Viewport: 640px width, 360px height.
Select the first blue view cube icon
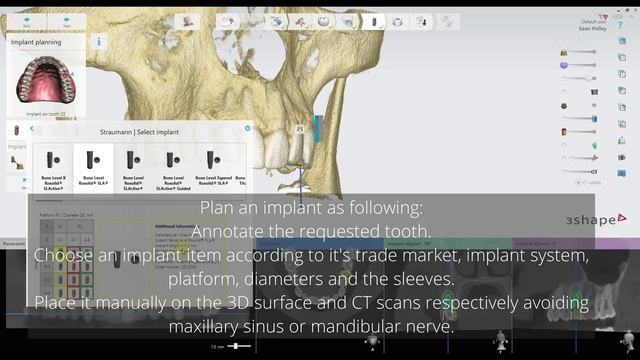pyautogui.click(x=622, y=40)
